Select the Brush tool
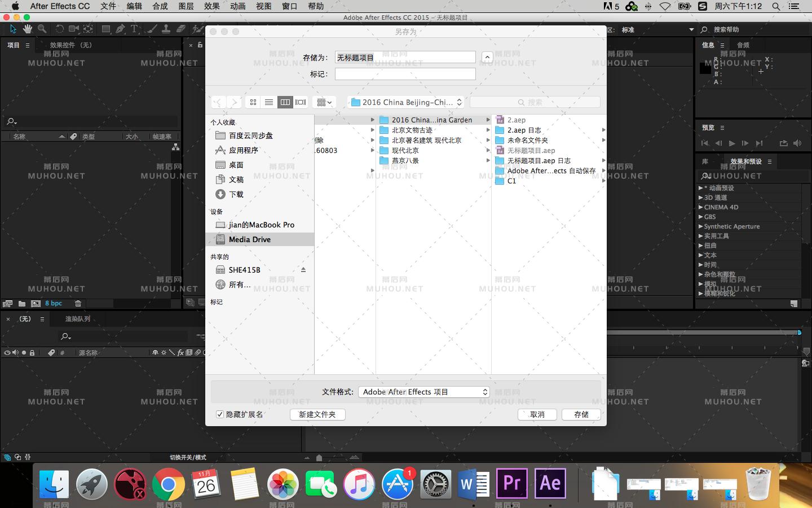The width and height of the screenshot is (812, 508). click(152, 29)
